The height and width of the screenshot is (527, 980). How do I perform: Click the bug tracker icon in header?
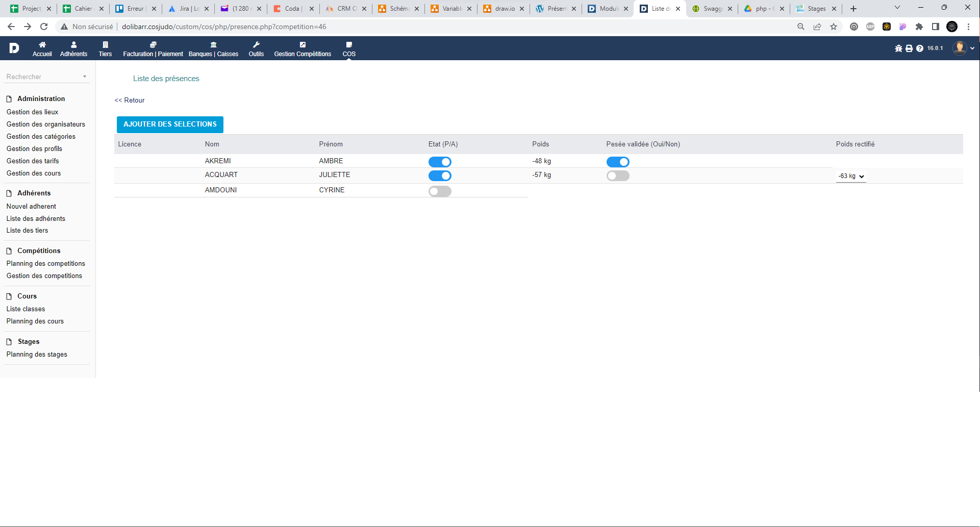tap(898, 48)
